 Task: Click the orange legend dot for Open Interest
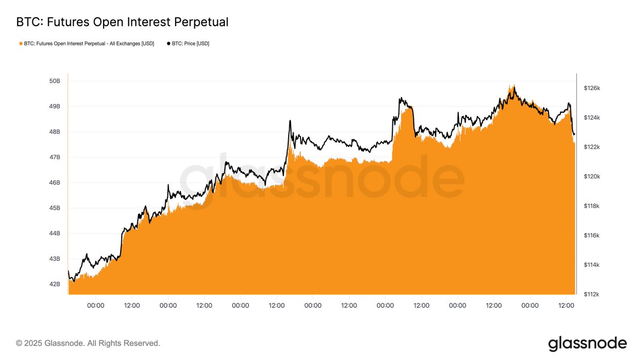click(21, 43)
